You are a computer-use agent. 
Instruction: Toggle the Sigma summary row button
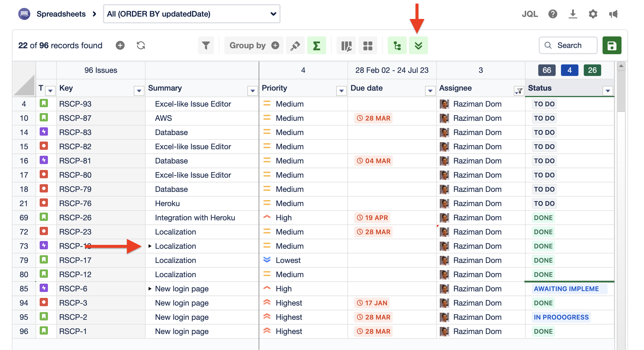coord(316,46)
